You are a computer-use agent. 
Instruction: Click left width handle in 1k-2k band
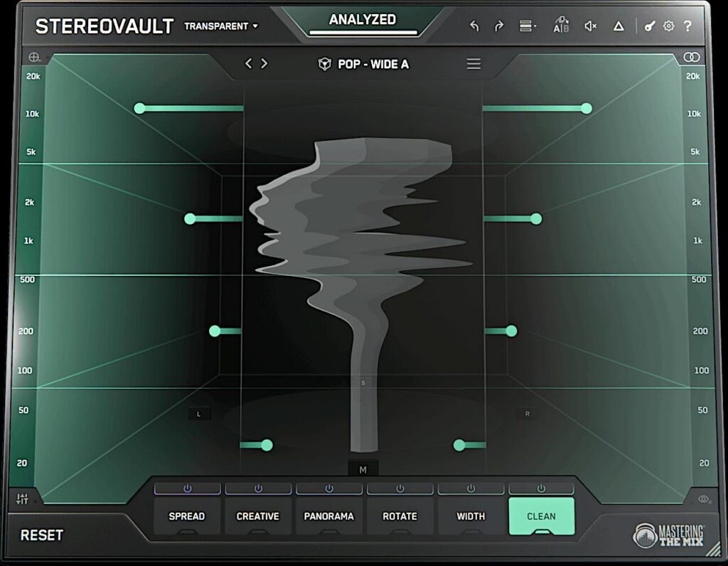click(x=190, y=219)
